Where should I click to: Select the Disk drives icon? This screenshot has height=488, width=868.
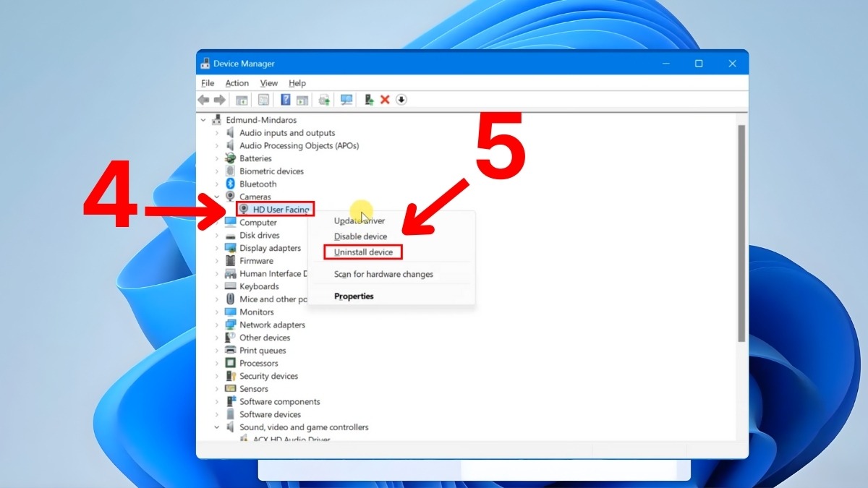click(x=231, y=235)
